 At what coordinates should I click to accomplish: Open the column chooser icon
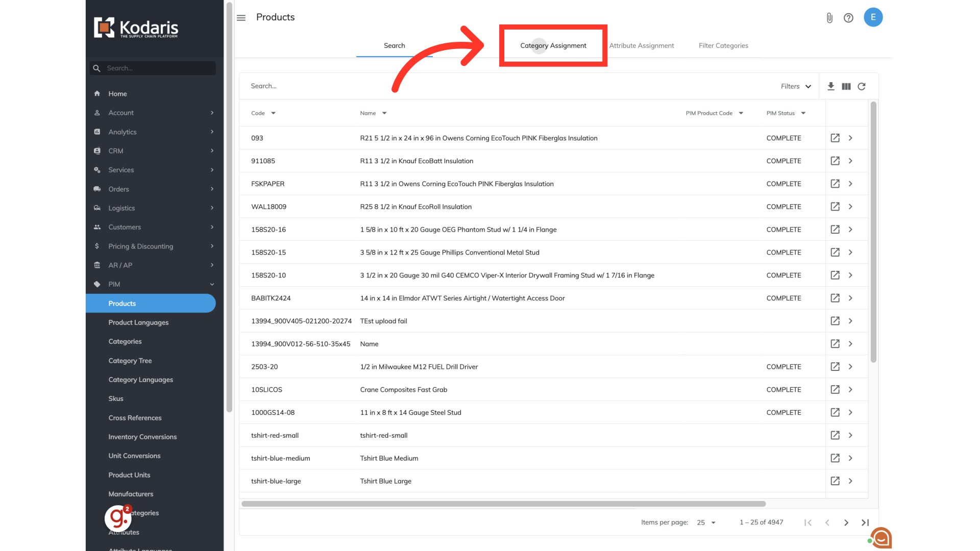(x=846, y=86)
